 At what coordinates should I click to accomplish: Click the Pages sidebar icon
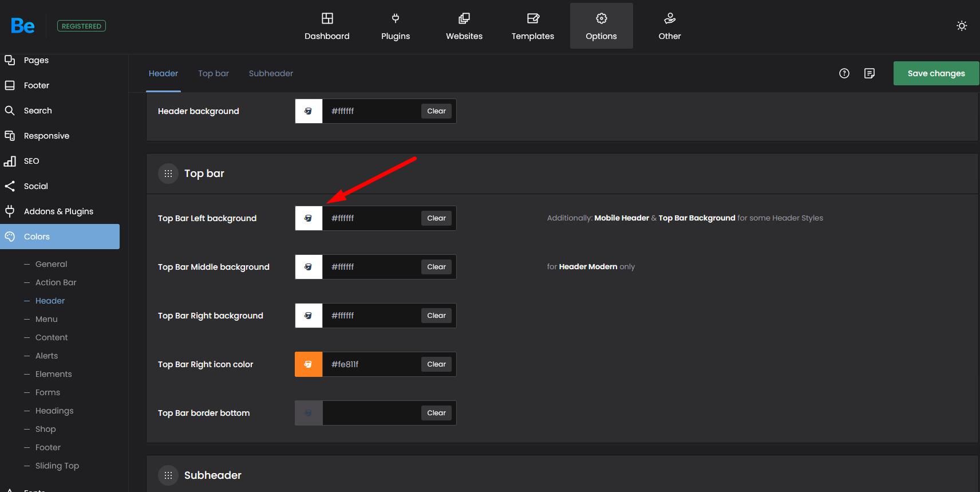click(10, 60)
